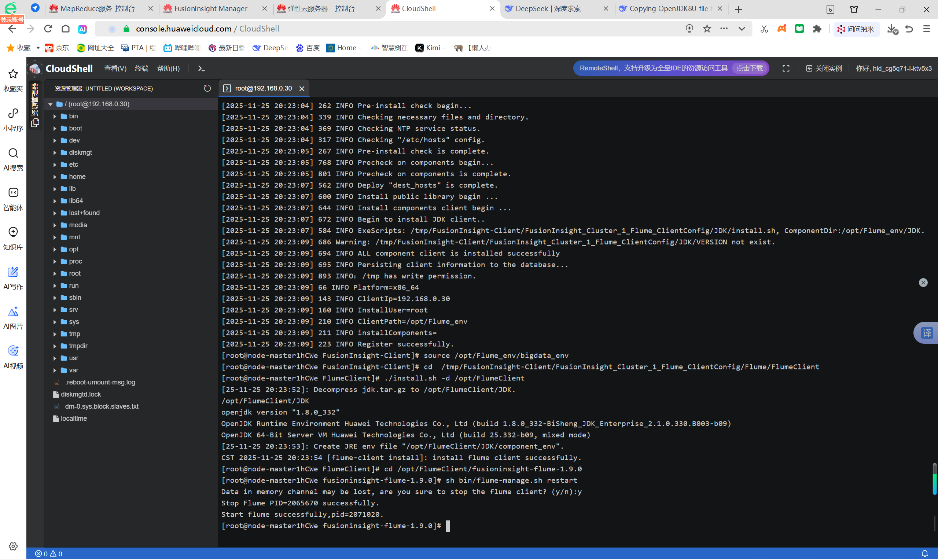Expand the opt folder
This screenshot has height=560, width=938.
(74, 249)
